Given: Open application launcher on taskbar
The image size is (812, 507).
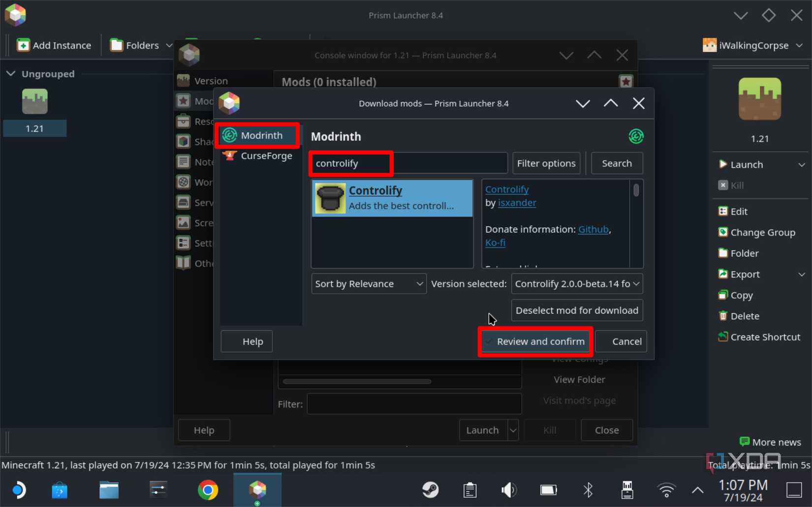Looking at the screenshot, I should 19,490.
